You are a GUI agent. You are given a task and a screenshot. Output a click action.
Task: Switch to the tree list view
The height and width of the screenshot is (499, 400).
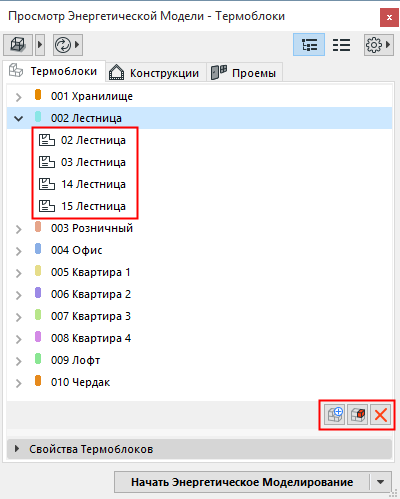point(309,45)
